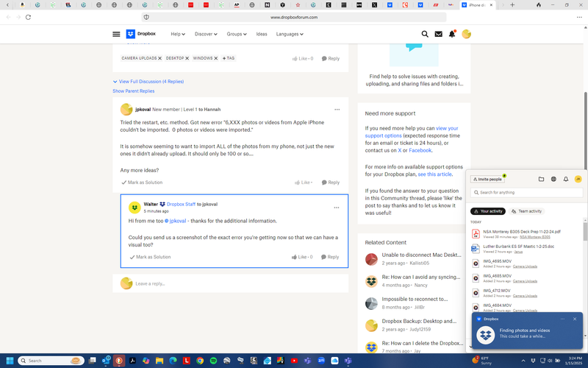Open the Ideas menu item
Viewport: 588px width, 368px height.
click(262, 34)
